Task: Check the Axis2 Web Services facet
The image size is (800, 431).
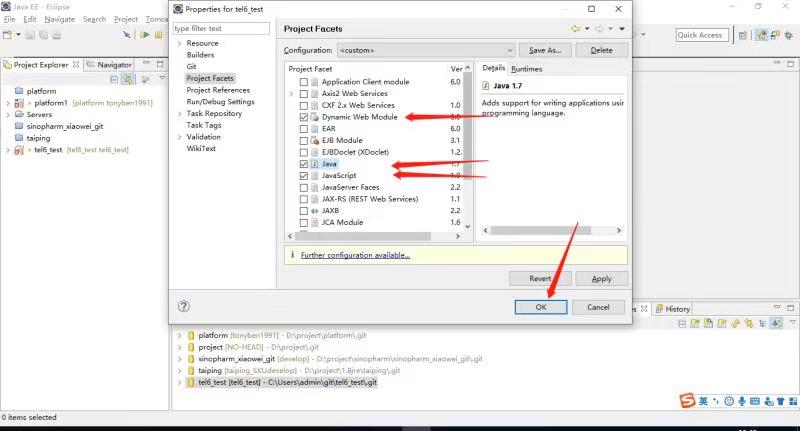Action: tap(304, 94)
